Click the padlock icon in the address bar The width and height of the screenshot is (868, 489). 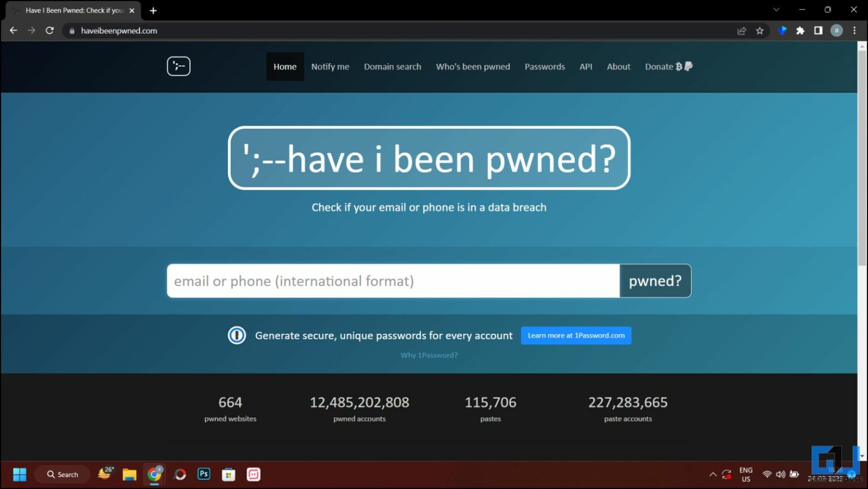click(71, 30)
